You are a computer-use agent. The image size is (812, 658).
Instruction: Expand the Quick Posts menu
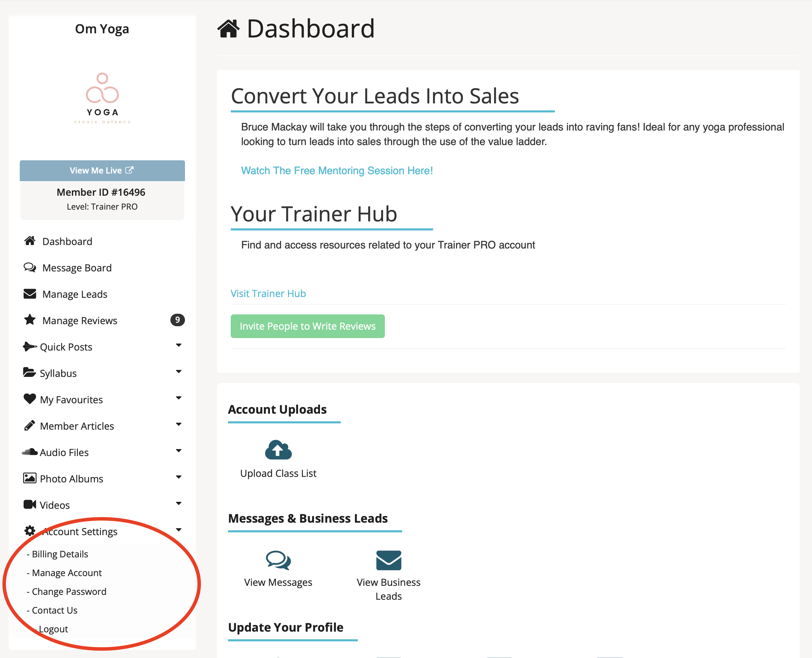[179, 345]
